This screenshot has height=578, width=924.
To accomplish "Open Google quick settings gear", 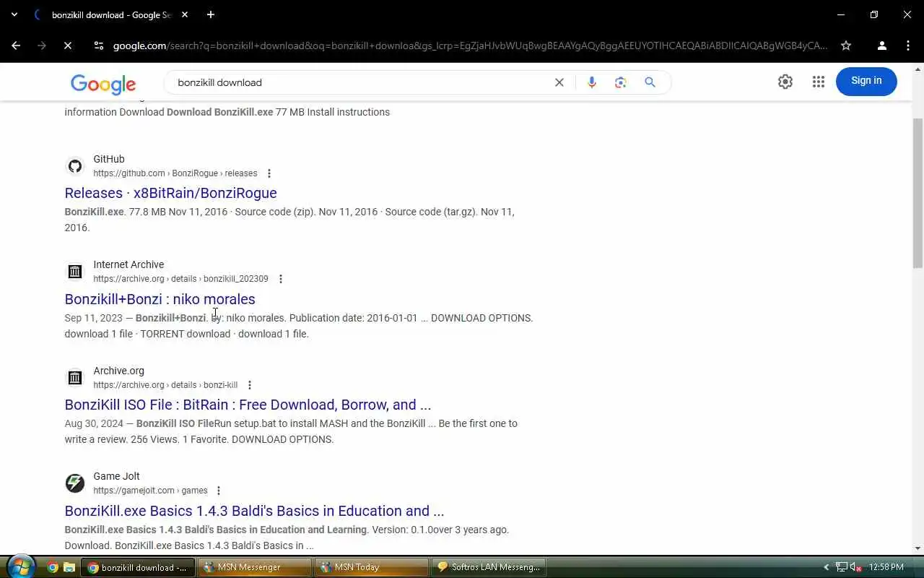I will click(x=785, y=82).
